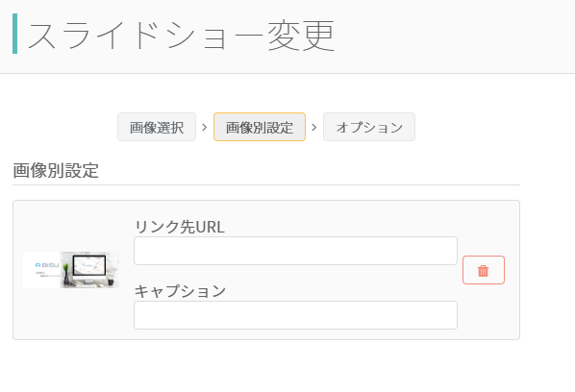Click the red trash can delete icon
Viewport: 575px width, 392px height.
pyautogui.click(x=483, y=271)
